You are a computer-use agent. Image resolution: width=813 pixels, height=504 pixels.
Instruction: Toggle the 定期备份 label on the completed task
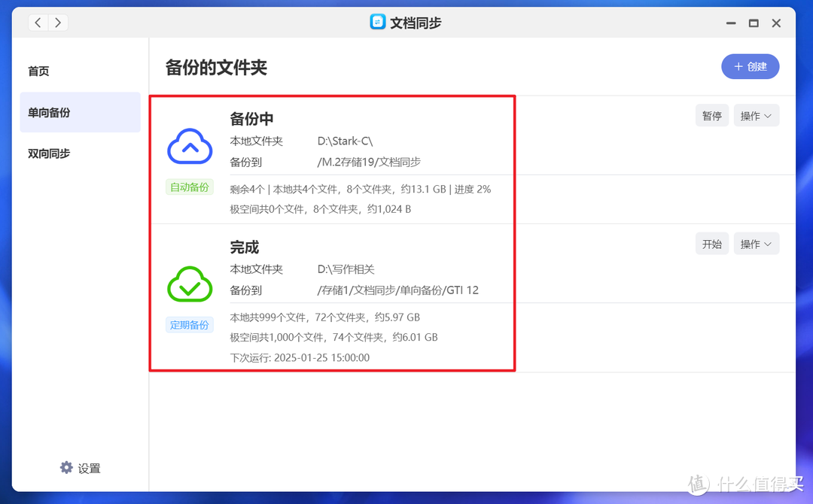point(189,324)
